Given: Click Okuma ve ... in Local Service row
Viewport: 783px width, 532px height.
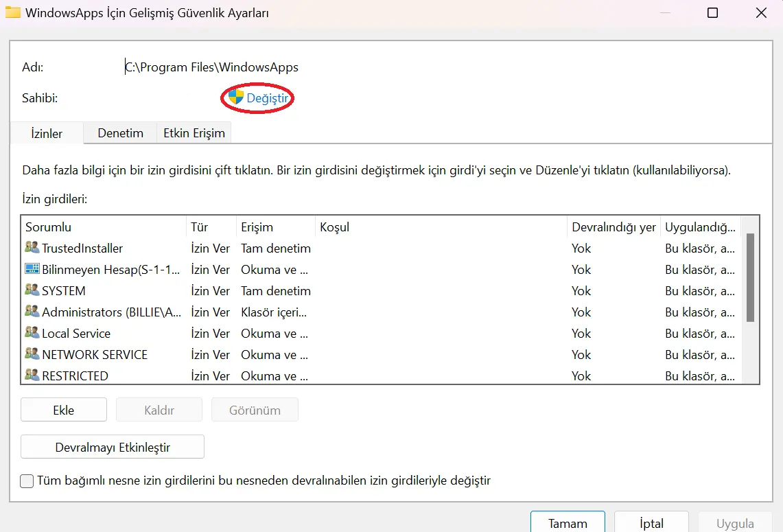Looking at the screenshot, I should coord(274,333).
